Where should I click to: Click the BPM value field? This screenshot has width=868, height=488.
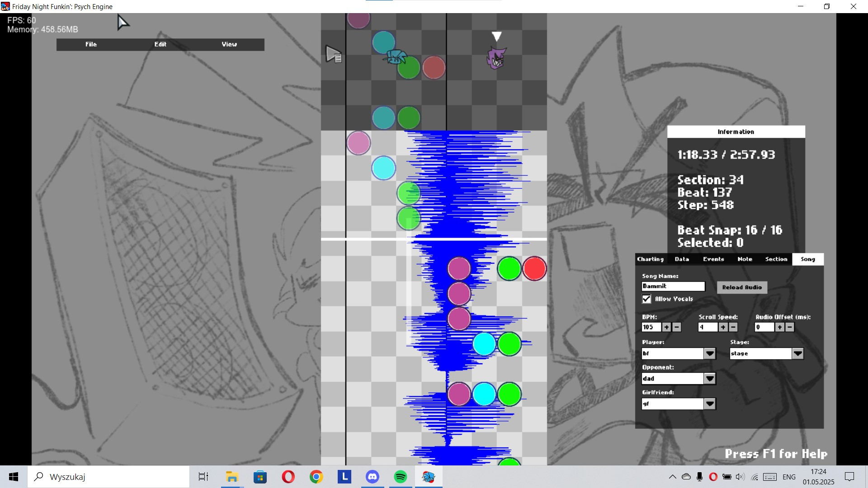pyautogui.click(x=651, y=327)
